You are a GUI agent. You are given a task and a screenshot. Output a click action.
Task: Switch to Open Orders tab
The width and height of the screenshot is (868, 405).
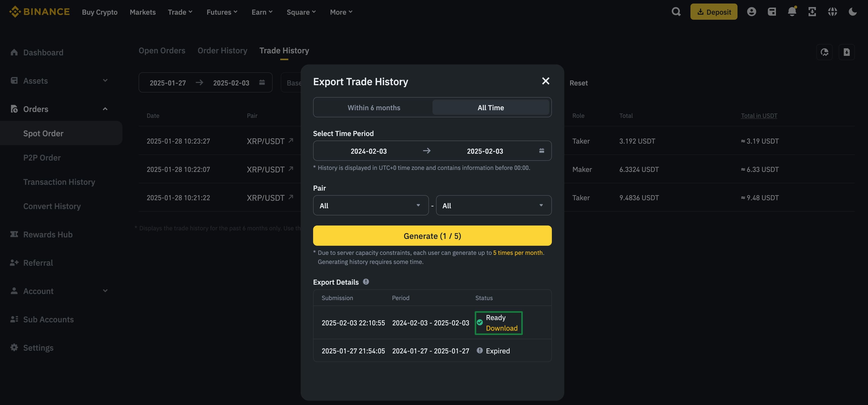pyautogui.click(x=162, y=51)
